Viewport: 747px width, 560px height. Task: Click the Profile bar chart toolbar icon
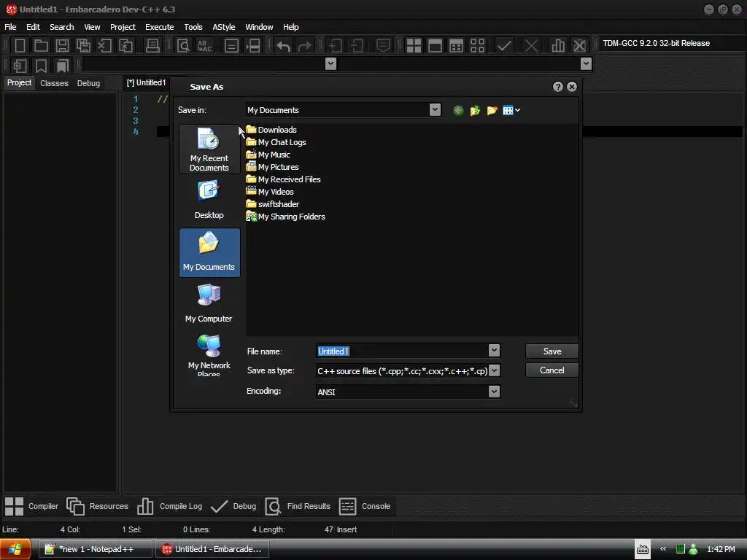(x=558, y=46)
